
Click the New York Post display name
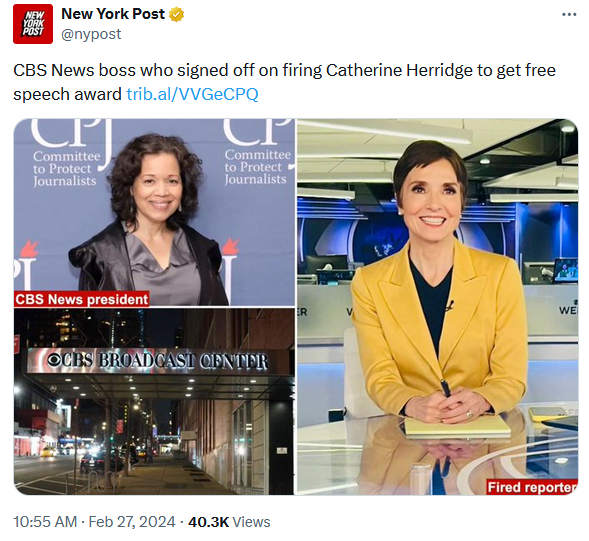pyautogui.click(x=113, y=14)
